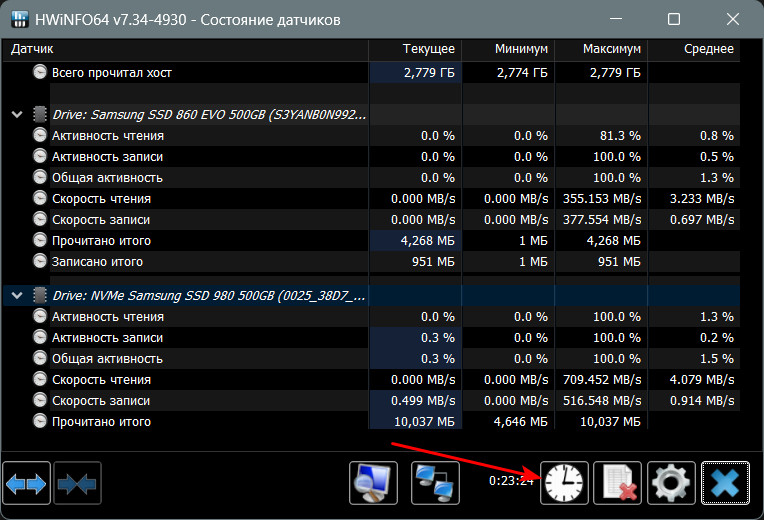Click the 10,037 МБ current value
Viewport: 764px width, 520px height.
[424, 422]
